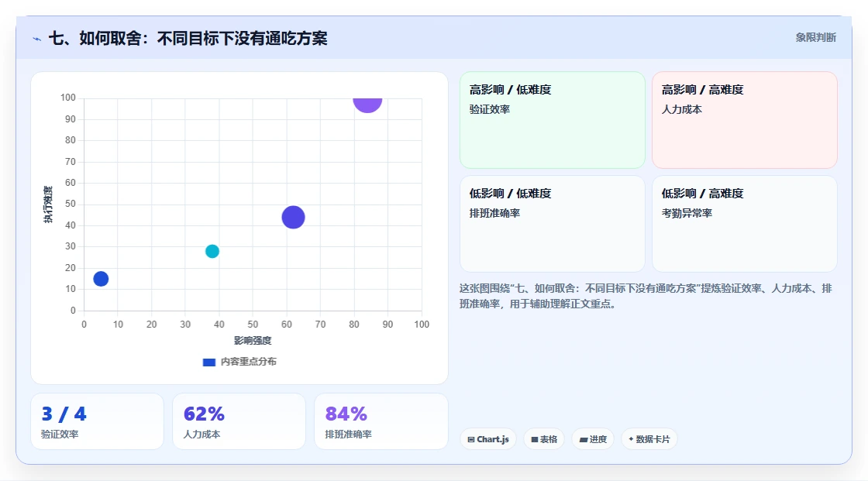Click the 84% 排班准确率 stat card

click(x=381, y=421)
